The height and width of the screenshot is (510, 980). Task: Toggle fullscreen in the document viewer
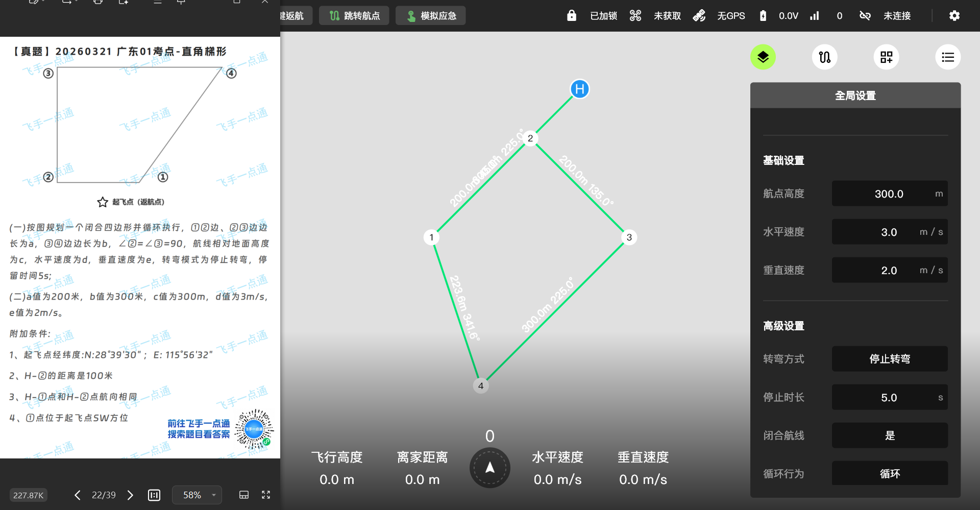(x=266, y=495)
